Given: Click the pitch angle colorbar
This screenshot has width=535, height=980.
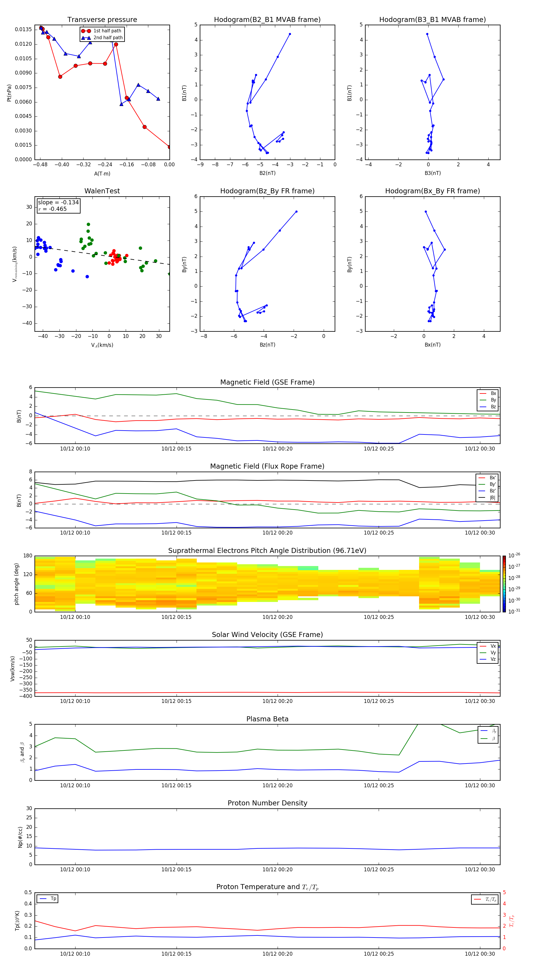Looking at the screenshot, I should 504,584.
